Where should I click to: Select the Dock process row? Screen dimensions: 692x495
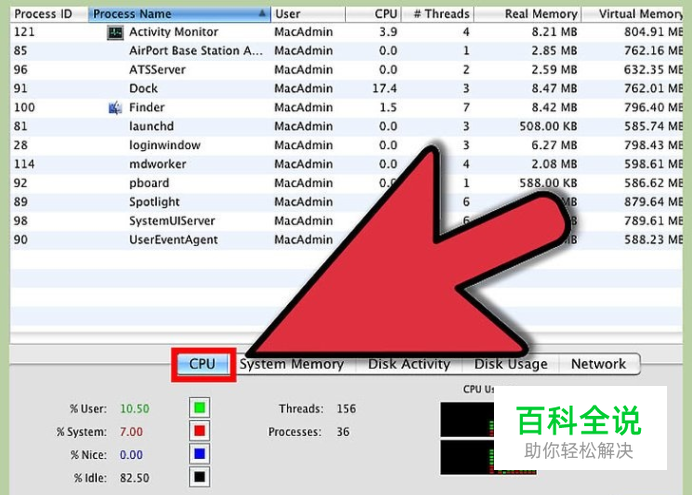point(346,89)
